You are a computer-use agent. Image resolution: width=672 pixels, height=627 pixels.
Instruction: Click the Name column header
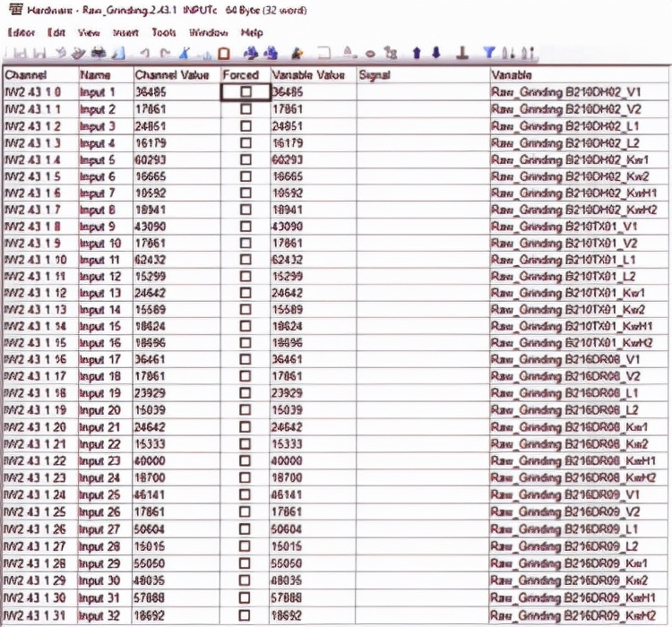[x=106, y=75]
